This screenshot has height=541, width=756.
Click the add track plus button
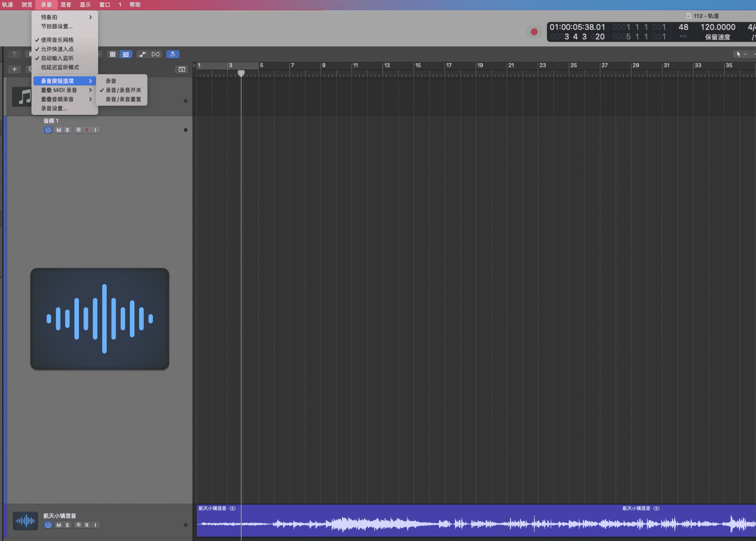[15, 69]
